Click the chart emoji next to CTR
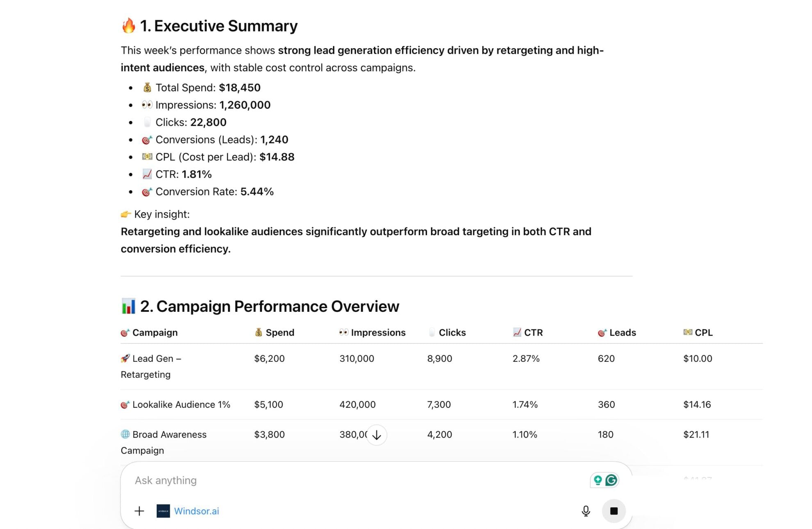 147,174
